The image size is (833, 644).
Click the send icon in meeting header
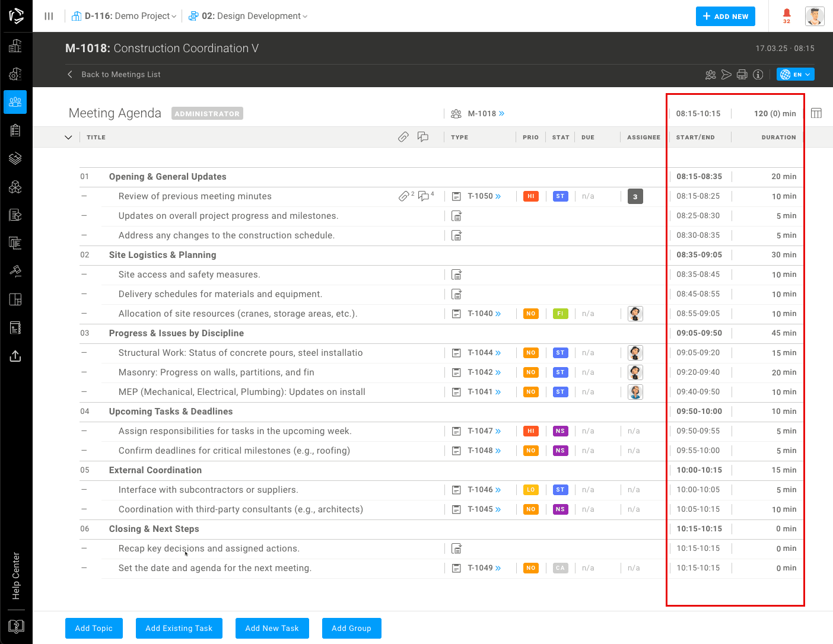[x=726, y=75]
